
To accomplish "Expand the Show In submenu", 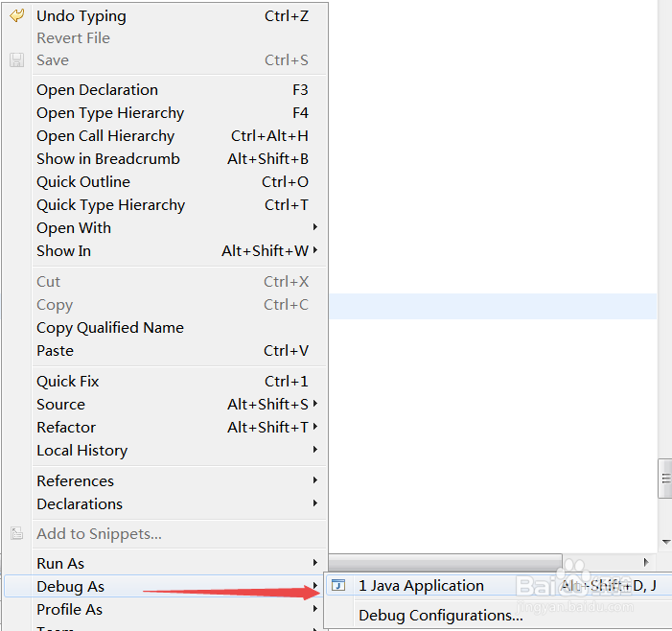I will pyautogui.click(x=179, y=251).
